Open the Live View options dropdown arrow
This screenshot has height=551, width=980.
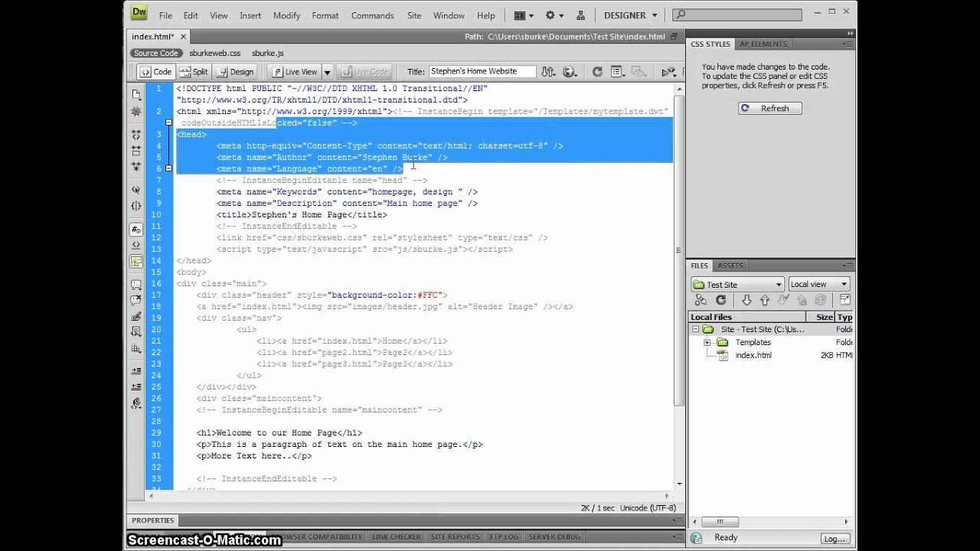click(x=327, y=72)
